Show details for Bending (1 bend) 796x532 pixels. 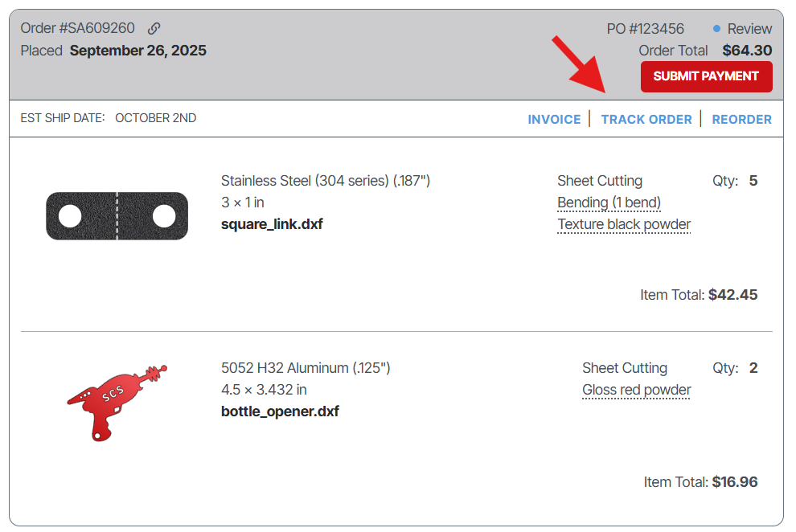609,203
